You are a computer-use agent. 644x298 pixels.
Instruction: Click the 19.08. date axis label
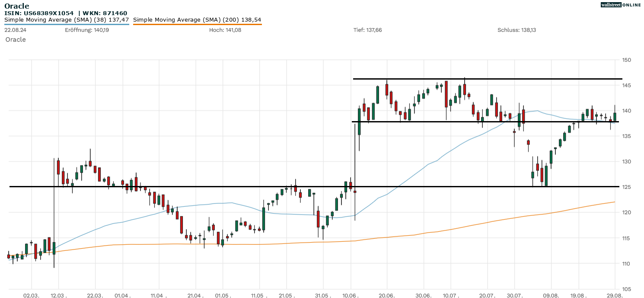coord(578,295)
